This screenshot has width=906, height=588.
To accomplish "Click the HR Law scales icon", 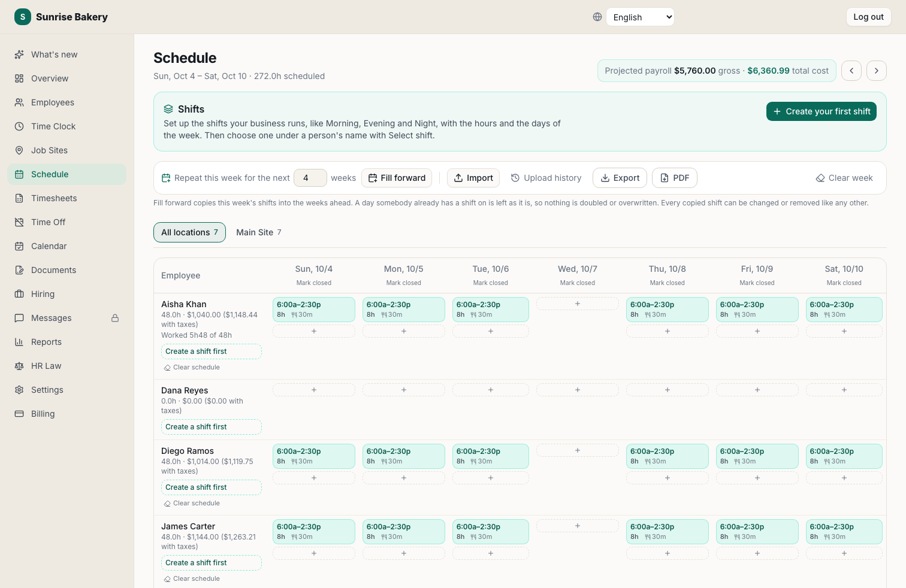I will pyautogui.click(x=19, y=366).
